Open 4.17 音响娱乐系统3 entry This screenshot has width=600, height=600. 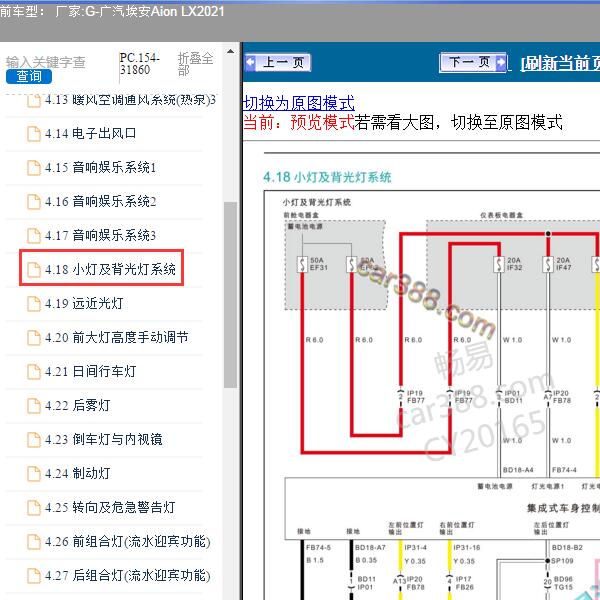(x=101, y=235)
